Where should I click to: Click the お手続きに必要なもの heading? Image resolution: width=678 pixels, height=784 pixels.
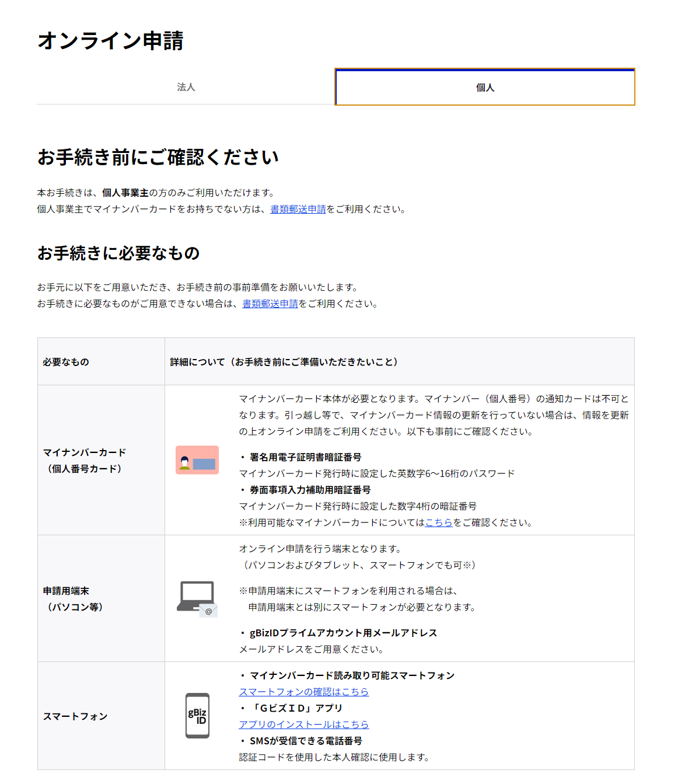click(118, 253)
